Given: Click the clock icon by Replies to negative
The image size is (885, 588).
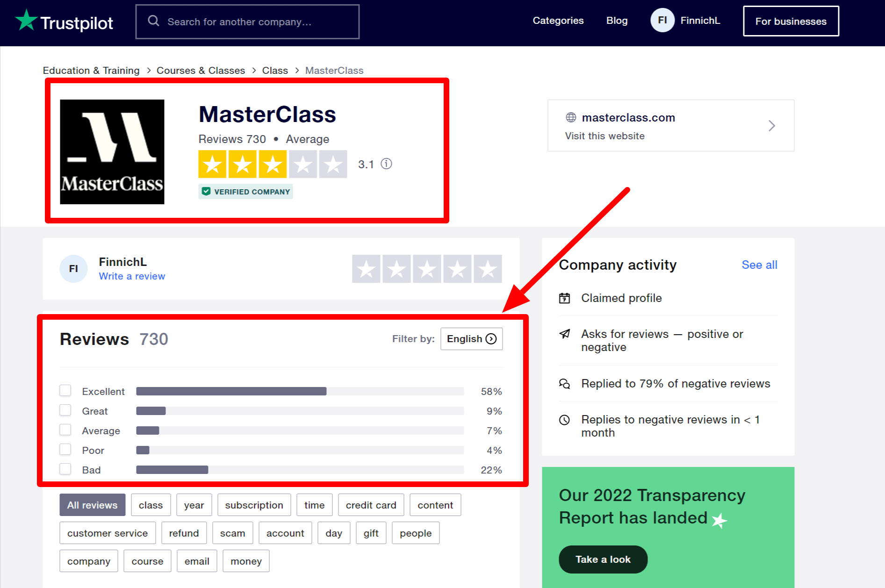Looking at the screenshot, I should tap(565, 420).
